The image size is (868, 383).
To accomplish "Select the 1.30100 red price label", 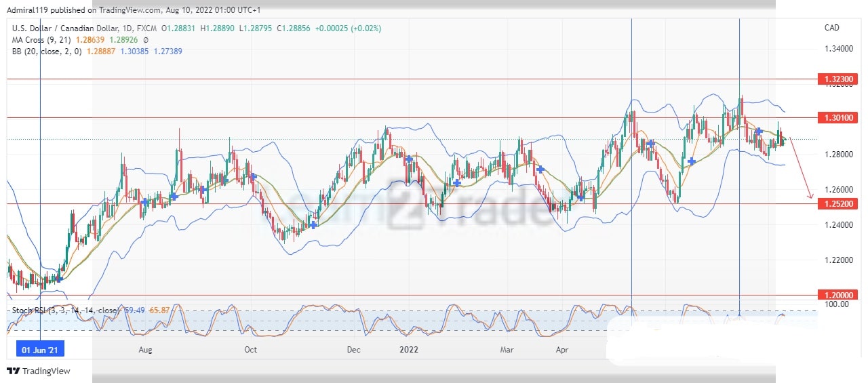I will (837, 117).
